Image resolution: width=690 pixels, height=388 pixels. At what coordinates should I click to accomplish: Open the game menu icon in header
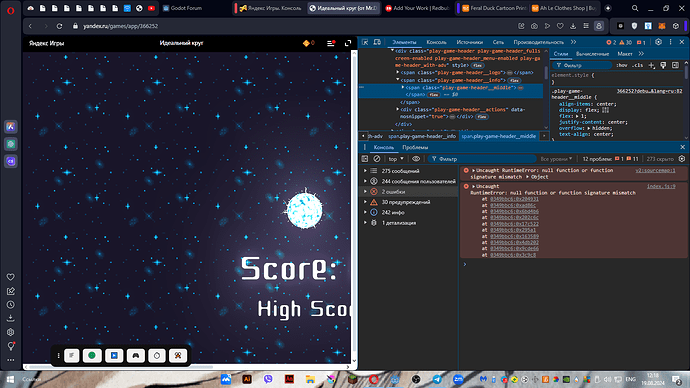click(331, 43)
